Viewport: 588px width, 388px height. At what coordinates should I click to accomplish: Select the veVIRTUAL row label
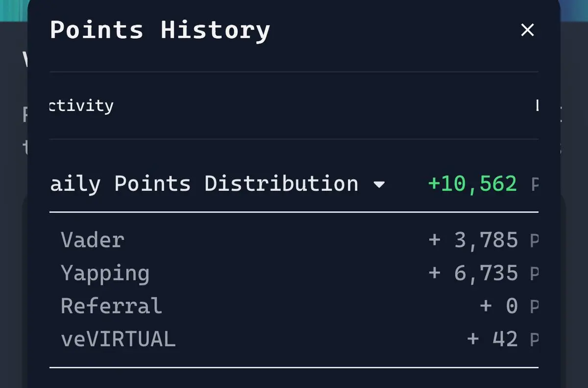[118, 339]
